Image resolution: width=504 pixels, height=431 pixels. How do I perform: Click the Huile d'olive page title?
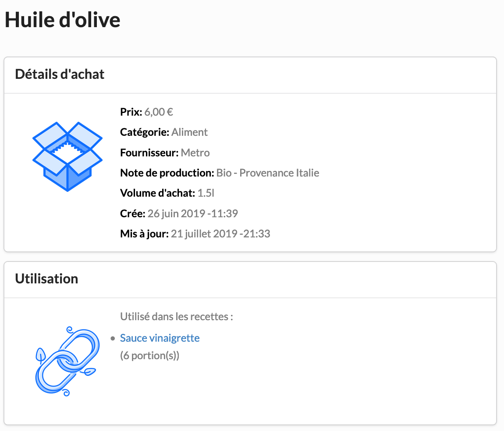pos(62,20)
